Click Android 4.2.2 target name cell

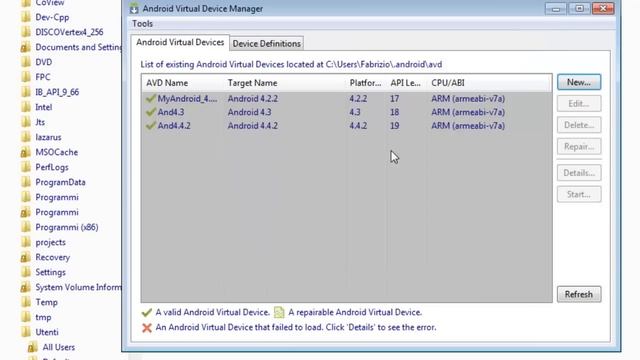point(253,99)
